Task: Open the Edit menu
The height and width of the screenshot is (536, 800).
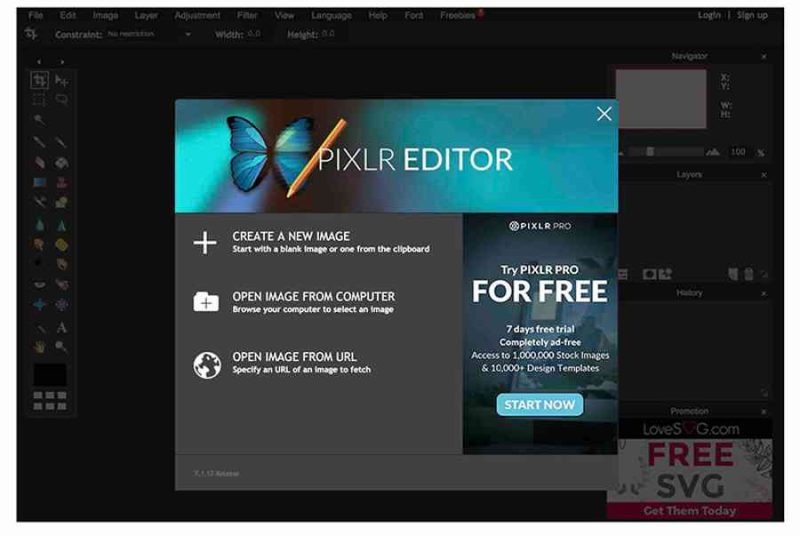Action: click(67, 15)
